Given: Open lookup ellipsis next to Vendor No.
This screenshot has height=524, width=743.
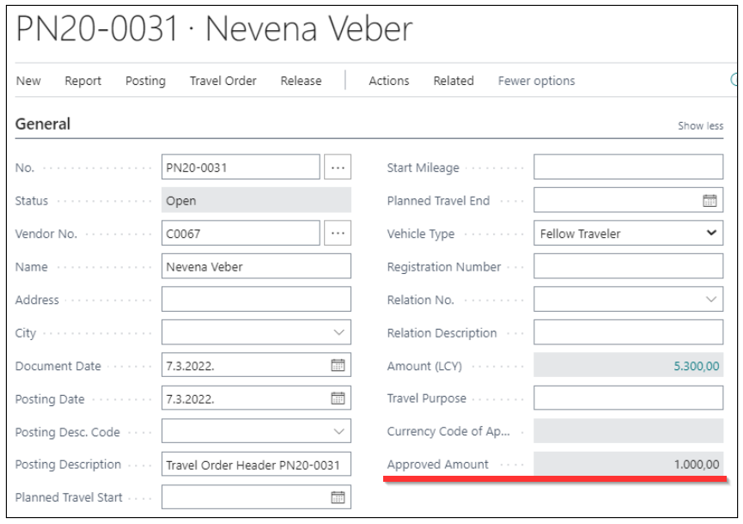Looking at the screenshot, I should [337, 233].
